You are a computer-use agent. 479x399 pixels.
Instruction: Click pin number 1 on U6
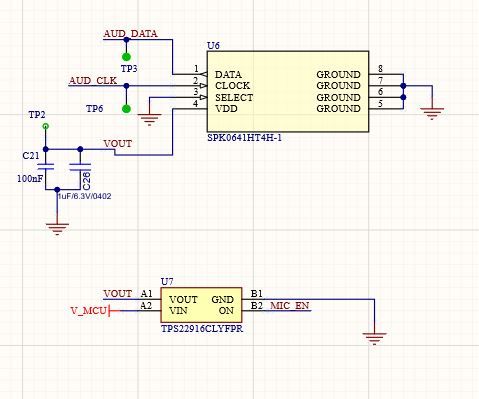click(196, 69)
